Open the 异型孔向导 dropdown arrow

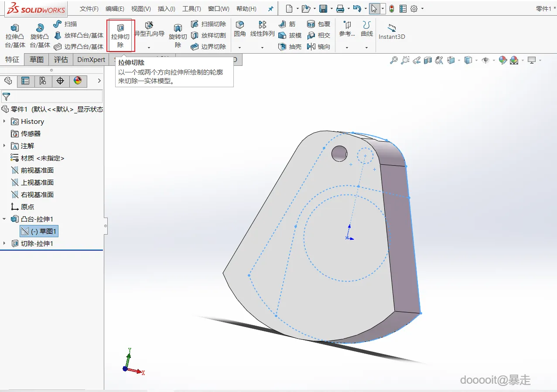(x=149, y=47)
